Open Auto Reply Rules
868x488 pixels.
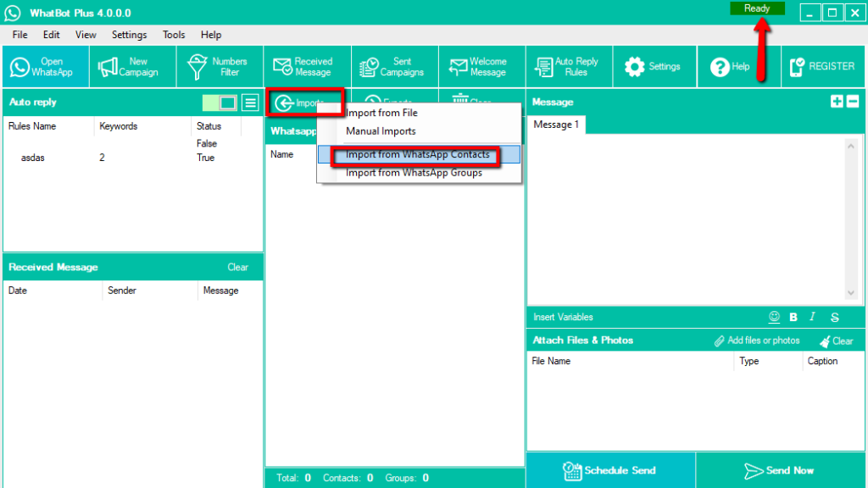pos(570,67)
